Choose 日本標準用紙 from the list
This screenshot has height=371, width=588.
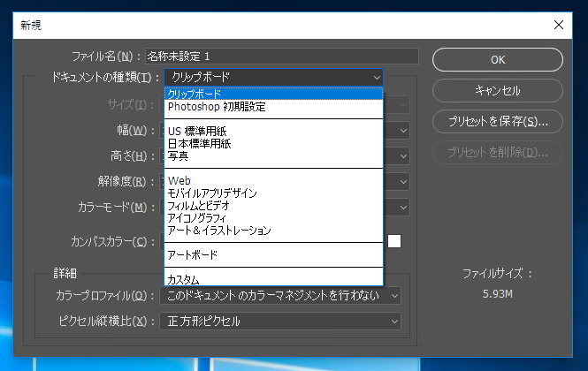[274, 143]
